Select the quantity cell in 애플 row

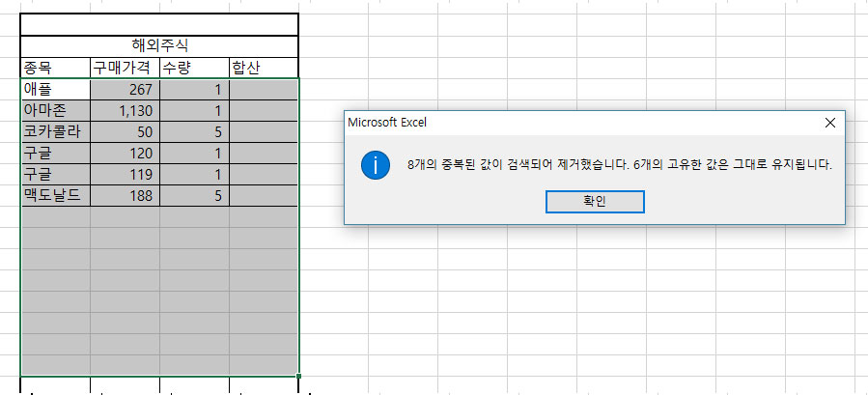(194, 89)
